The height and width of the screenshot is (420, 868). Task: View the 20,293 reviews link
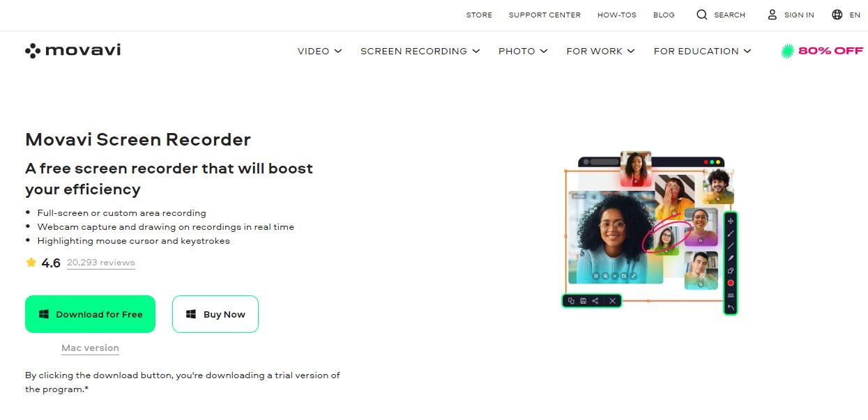[101, 263]
